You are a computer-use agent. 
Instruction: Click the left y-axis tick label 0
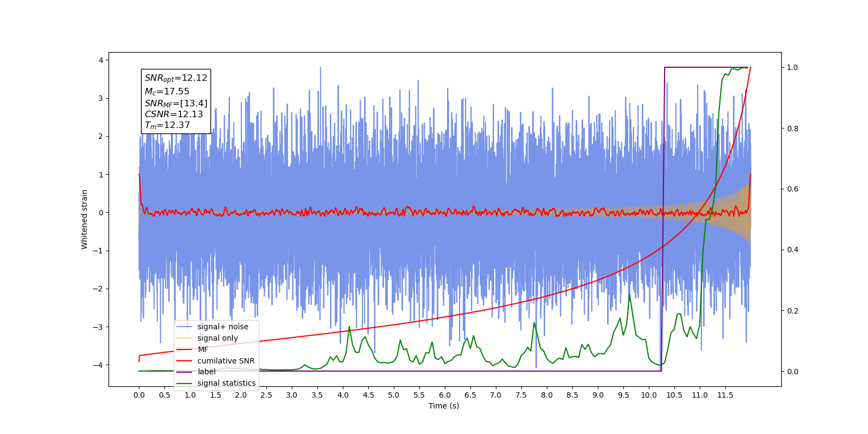coord(101,213)
